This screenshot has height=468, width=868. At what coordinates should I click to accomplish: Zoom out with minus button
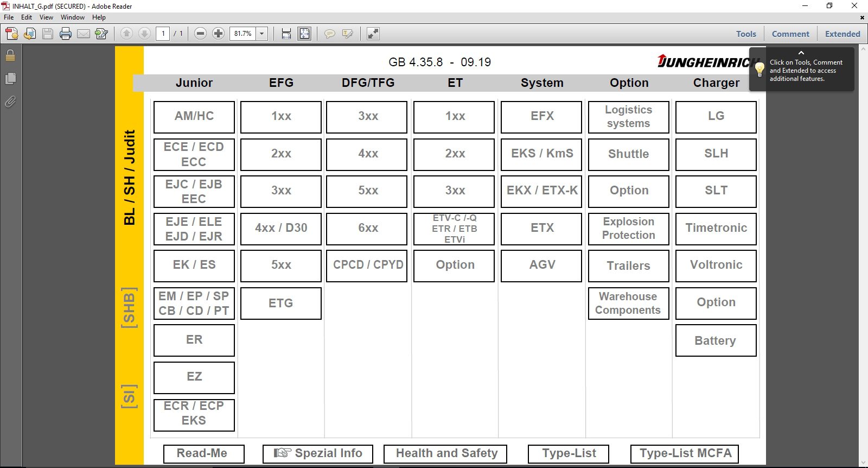tap(200, 34)
